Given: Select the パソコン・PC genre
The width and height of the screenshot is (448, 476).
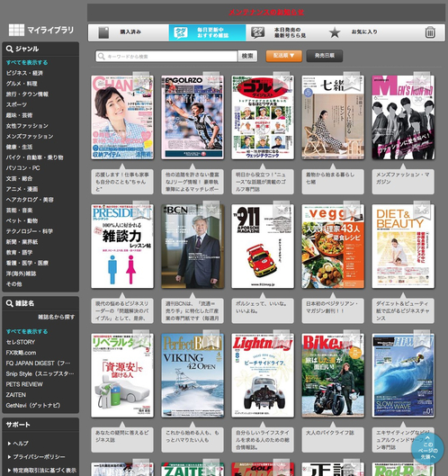Looking at the screenshot, I should 23,168.
